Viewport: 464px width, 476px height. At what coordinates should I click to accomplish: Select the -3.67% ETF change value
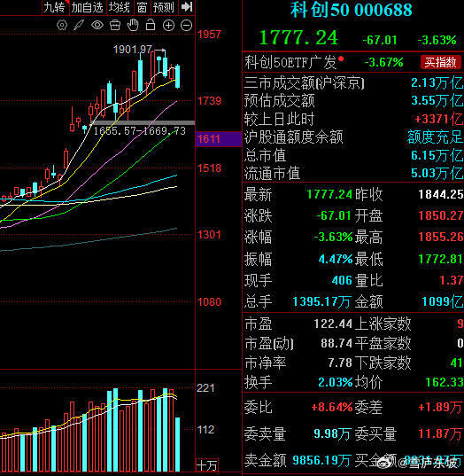383,63
